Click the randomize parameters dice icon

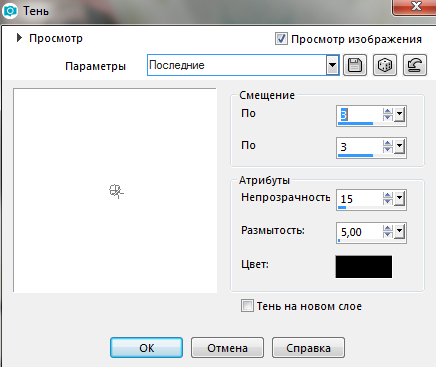point(385,65)
